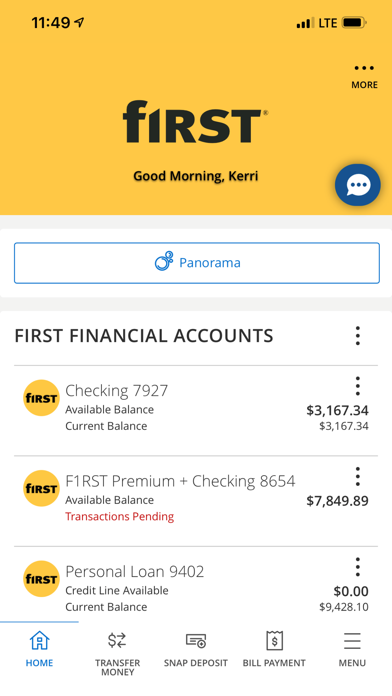
Task: Open Checking 7927 three-dot options
Action: click(x=358, y=386)
